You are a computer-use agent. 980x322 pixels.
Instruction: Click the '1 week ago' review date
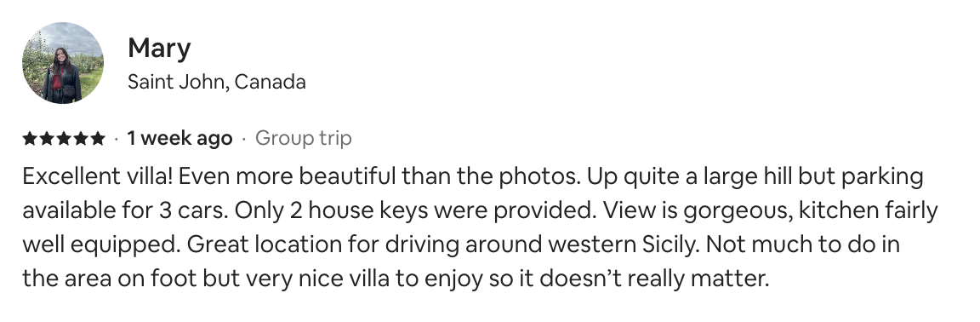click(x=179, y=138)
